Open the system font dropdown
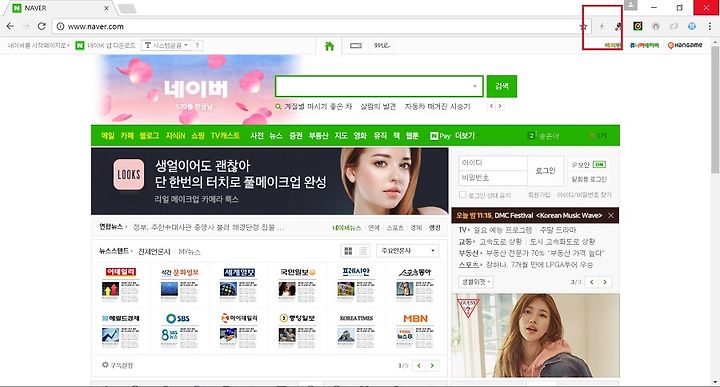The image size is (720, 387). click(166, 45)
